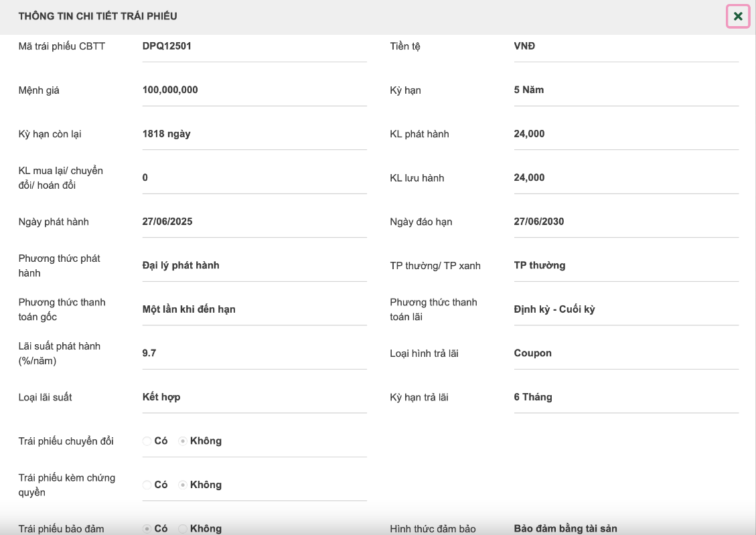Click maturity date 27/06/2030

(539, 222)
